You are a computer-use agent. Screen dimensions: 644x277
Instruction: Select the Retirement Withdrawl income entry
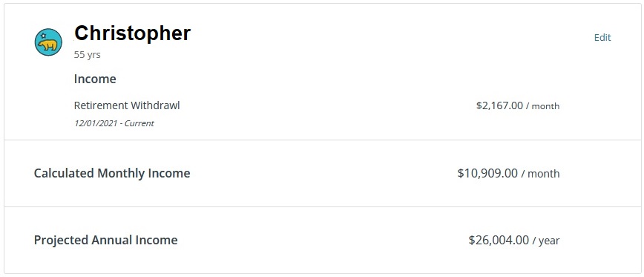coord(127,105)
